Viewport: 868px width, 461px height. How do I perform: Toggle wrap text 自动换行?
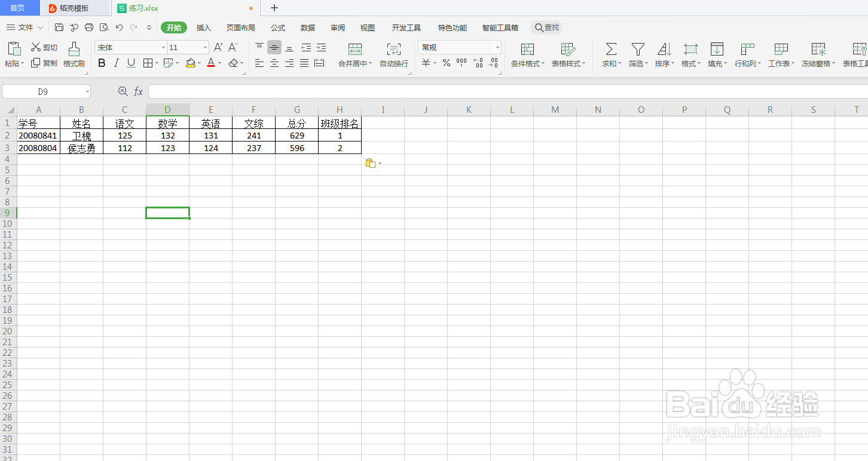point(394,55)
